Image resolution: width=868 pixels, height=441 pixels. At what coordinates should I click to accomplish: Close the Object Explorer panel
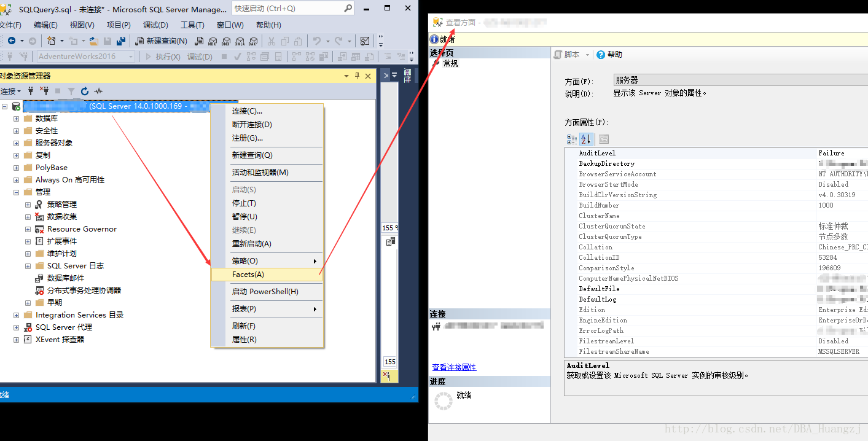(x=368, y=76)
